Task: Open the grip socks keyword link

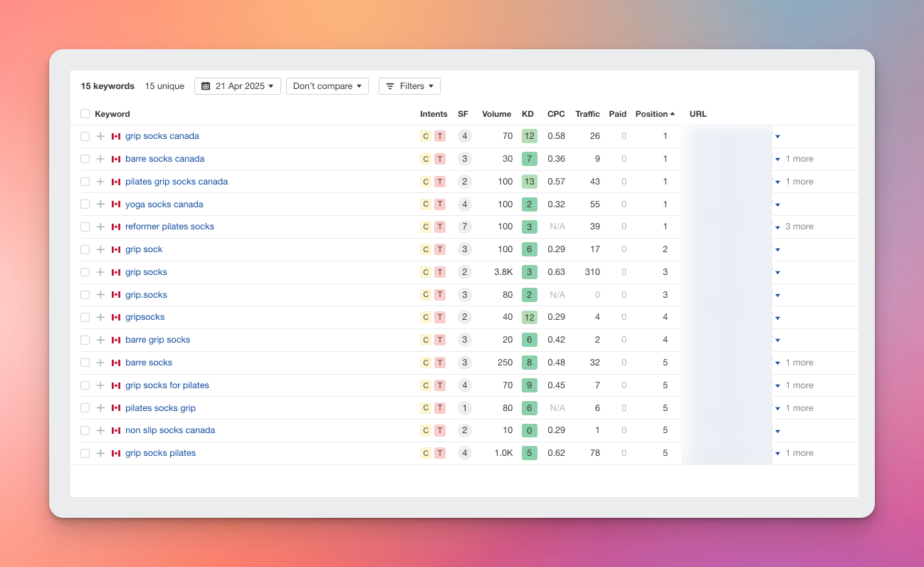Action: [x=146, y=272]
